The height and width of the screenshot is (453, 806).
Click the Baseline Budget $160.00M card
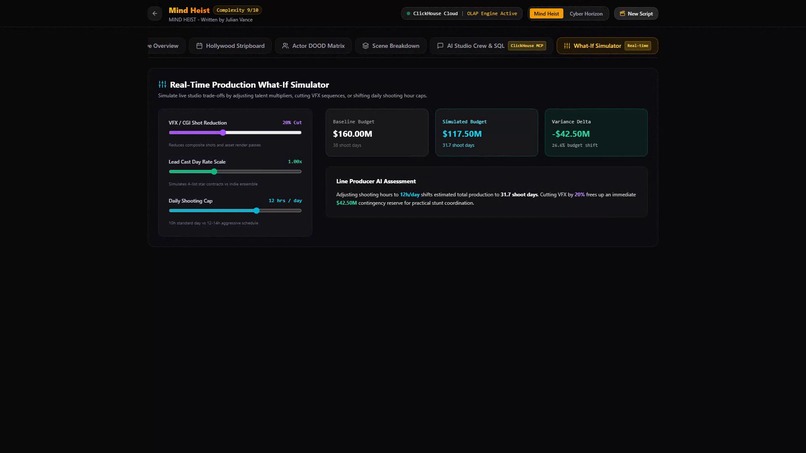click(x=377, y=133)
